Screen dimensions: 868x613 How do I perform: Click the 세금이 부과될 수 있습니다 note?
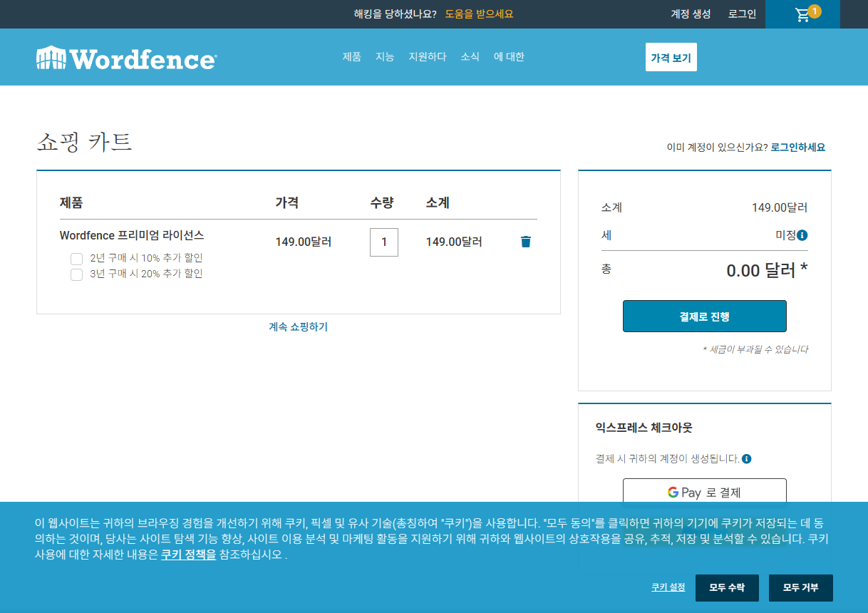coord(755,349)
